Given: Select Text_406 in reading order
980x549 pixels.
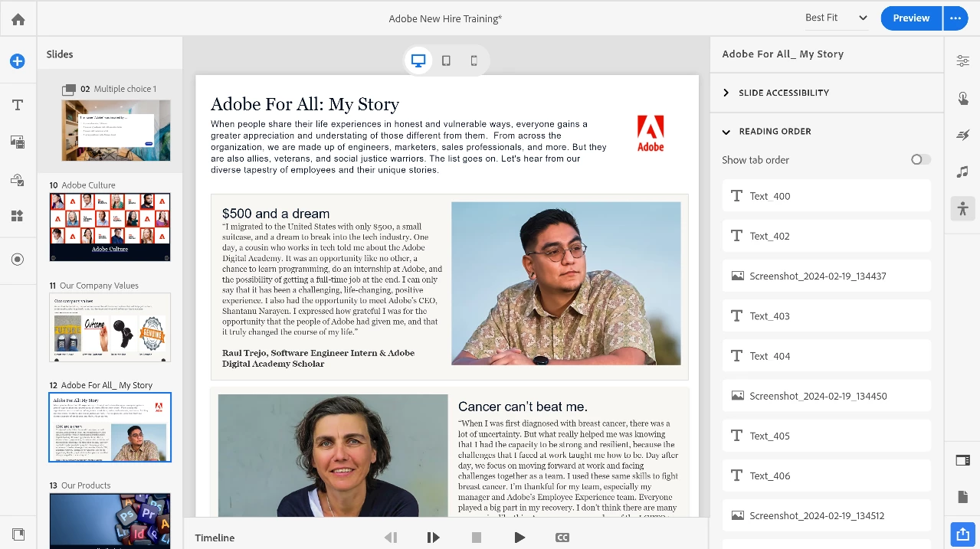Looking at the screenshot, I should pos(826,475).
